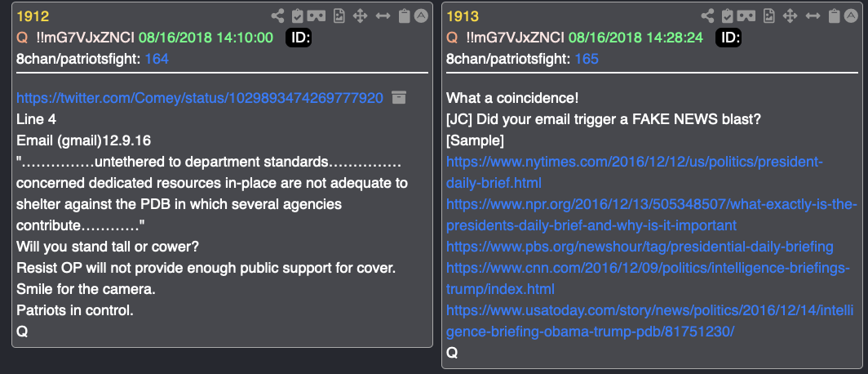Open the patriotsfight post number 165 link

587,59
